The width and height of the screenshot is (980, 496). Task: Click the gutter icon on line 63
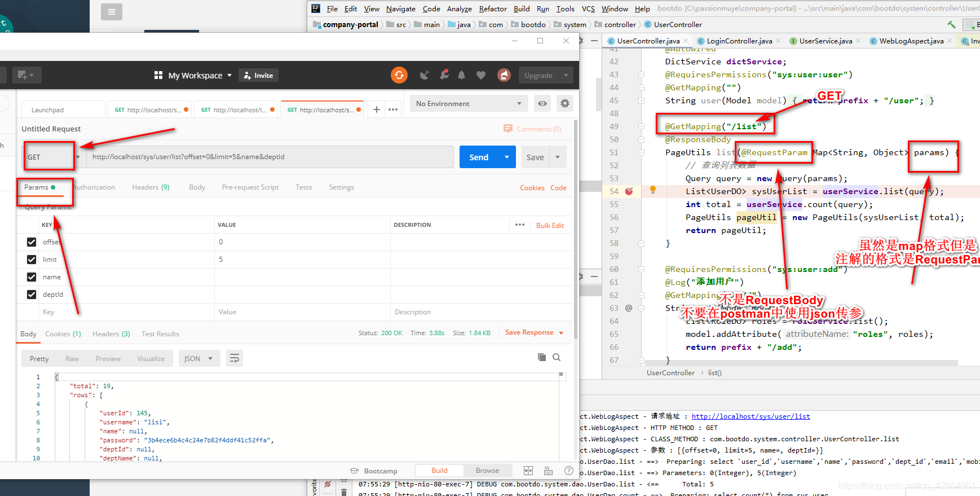[x=629, y=308]
